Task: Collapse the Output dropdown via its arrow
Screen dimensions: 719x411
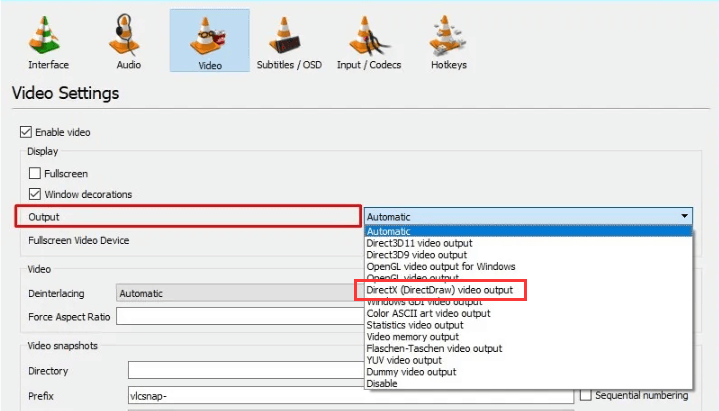Action: point(684,216)
